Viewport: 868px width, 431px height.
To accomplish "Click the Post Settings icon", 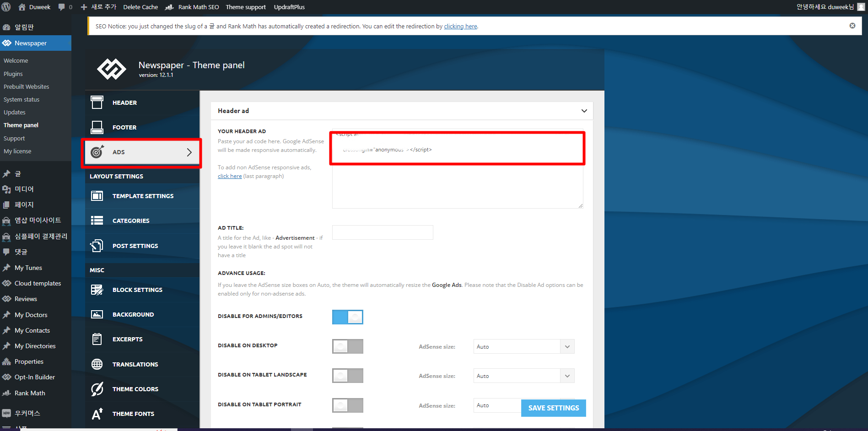I will coord(97,246).
